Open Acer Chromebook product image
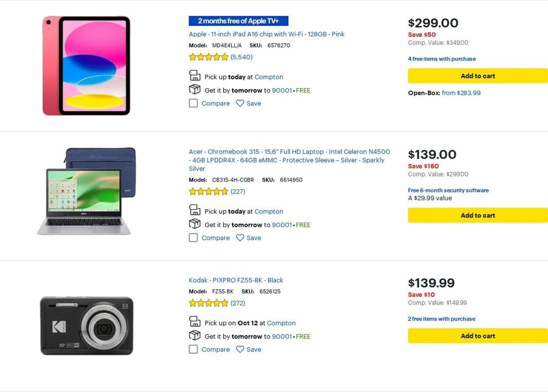548x392 pixels. [86, 191]
